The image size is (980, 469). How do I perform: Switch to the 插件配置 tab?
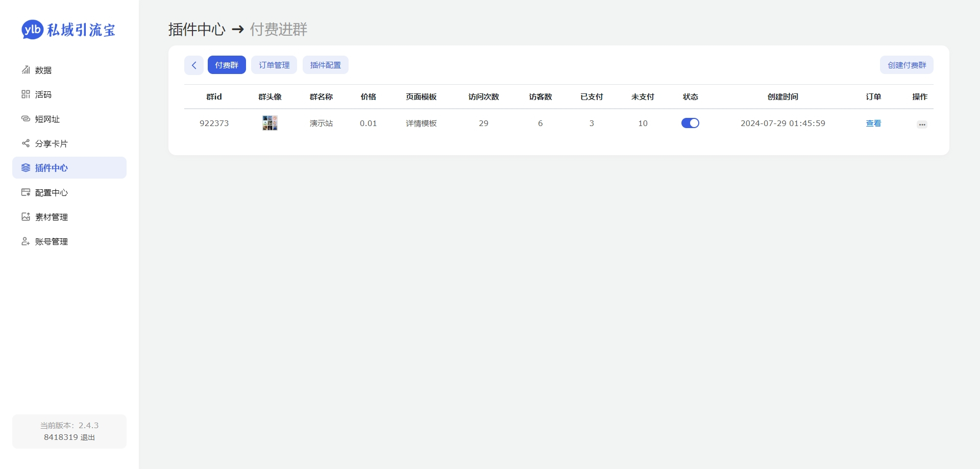[326, 65]
